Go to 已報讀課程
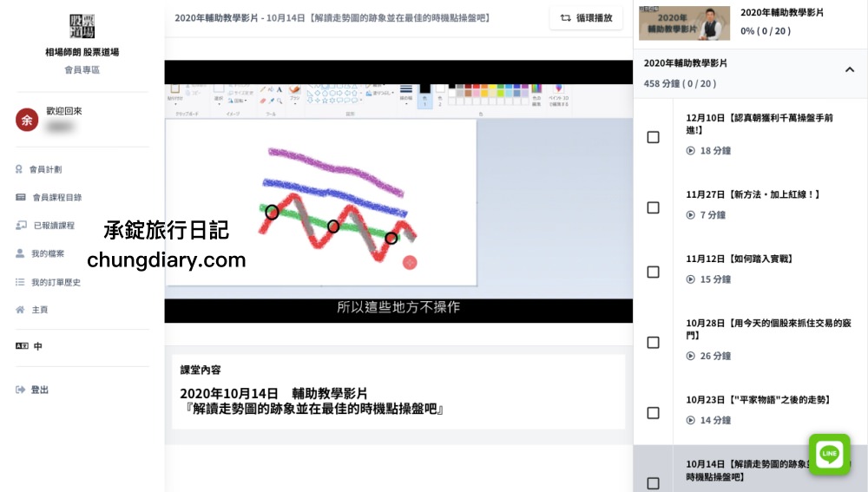The width and height of the screenshot is (868, 492). [54, 226]
